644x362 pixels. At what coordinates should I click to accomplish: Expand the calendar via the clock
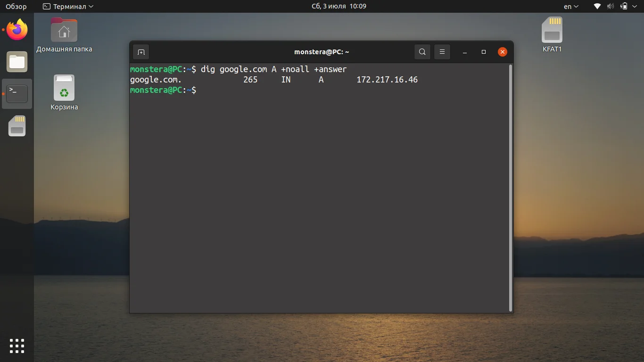tap(339, 6)
